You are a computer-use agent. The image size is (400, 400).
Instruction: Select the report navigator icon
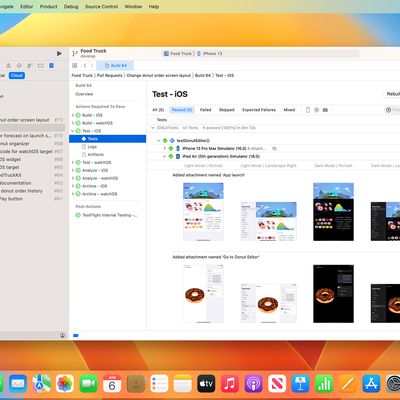[x=51, y=65]
